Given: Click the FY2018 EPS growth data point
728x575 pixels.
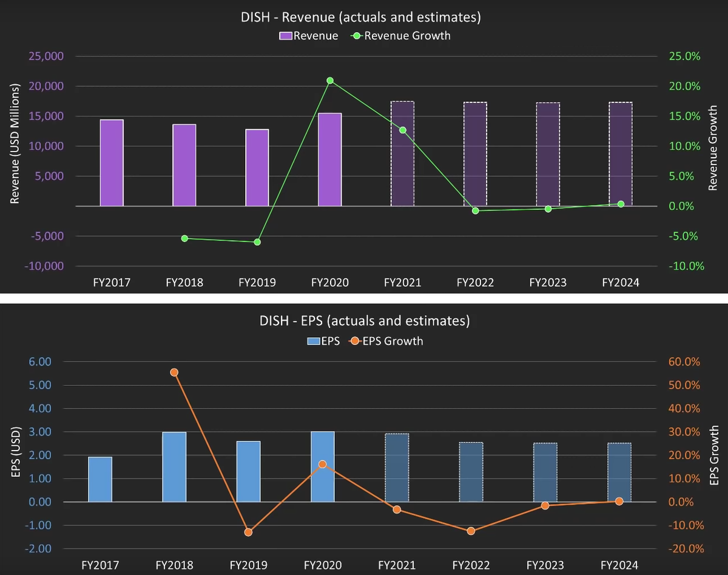Looking at the screenshot, I should [x=174, y=372].
